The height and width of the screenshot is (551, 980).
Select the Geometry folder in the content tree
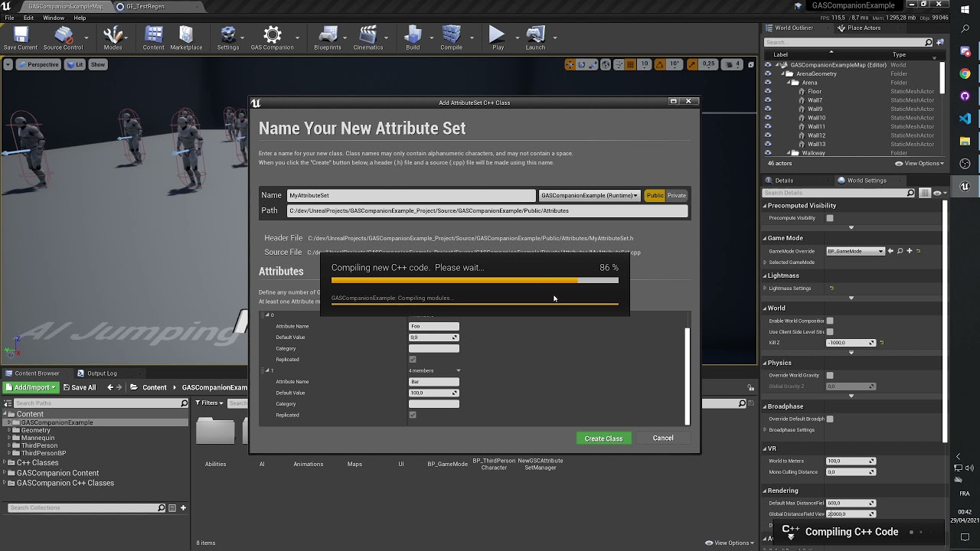[35, 430]
